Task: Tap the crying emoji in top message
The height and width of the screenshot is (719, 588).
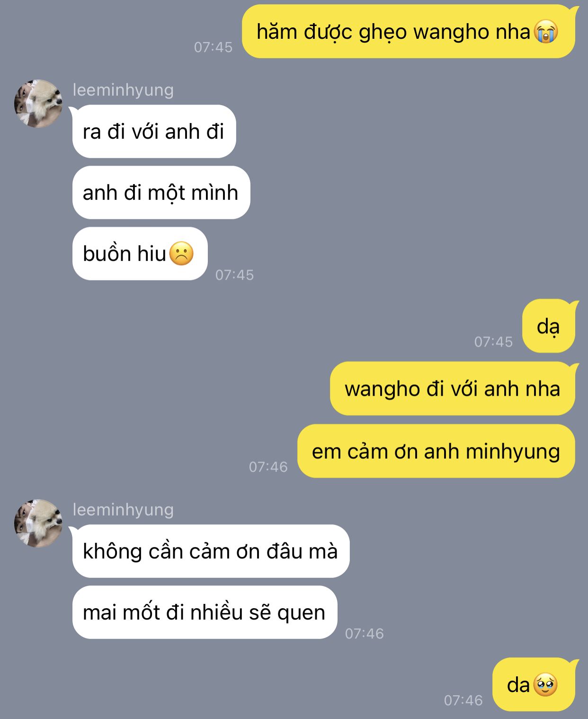Action: [x=546, y=32]
